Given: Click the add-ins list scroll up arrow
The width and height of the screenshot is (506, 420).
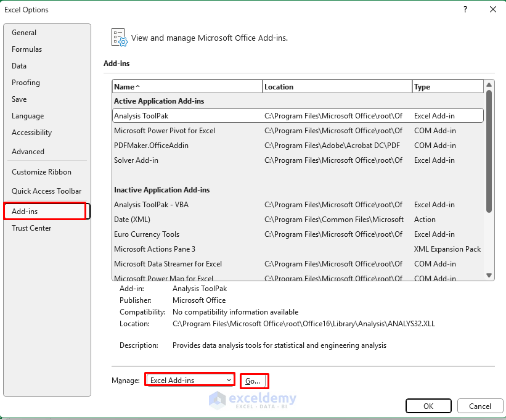Looking at the screenshot, I should (489, 84).
